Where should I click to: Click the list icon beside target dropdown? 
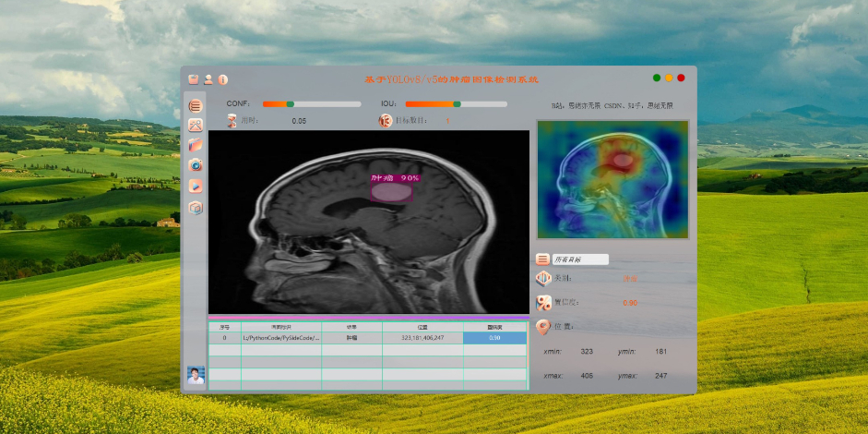coord(543,259)
